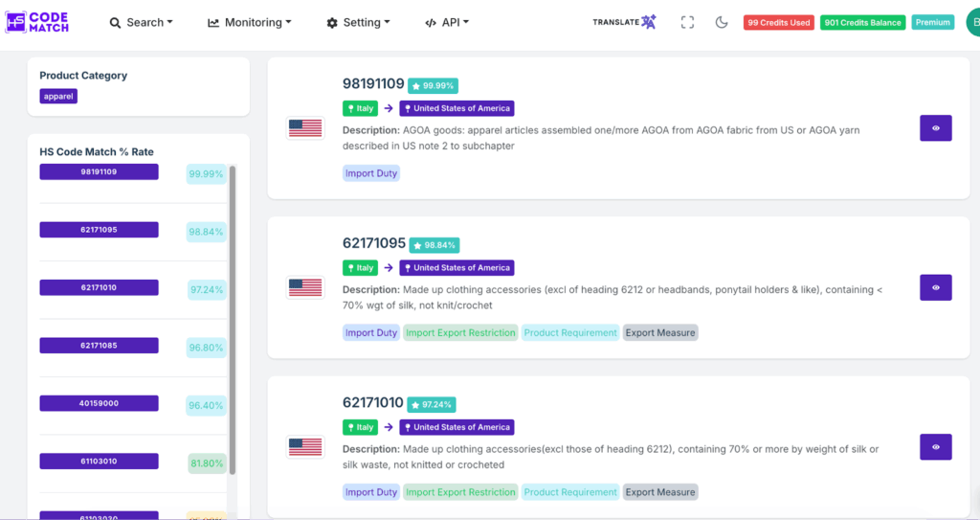
Task: Click the 901 Credits Balance indicator
Action: tap(862, 22)
